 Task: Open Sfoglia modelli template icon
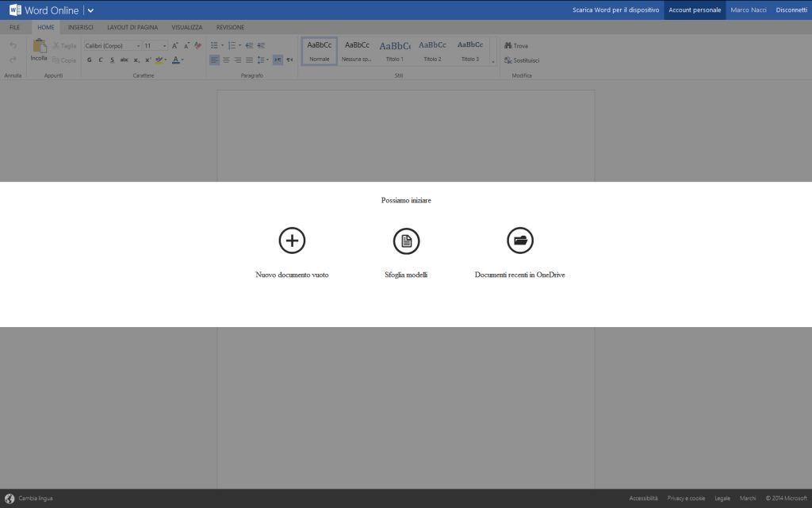[x=406, y=241]
